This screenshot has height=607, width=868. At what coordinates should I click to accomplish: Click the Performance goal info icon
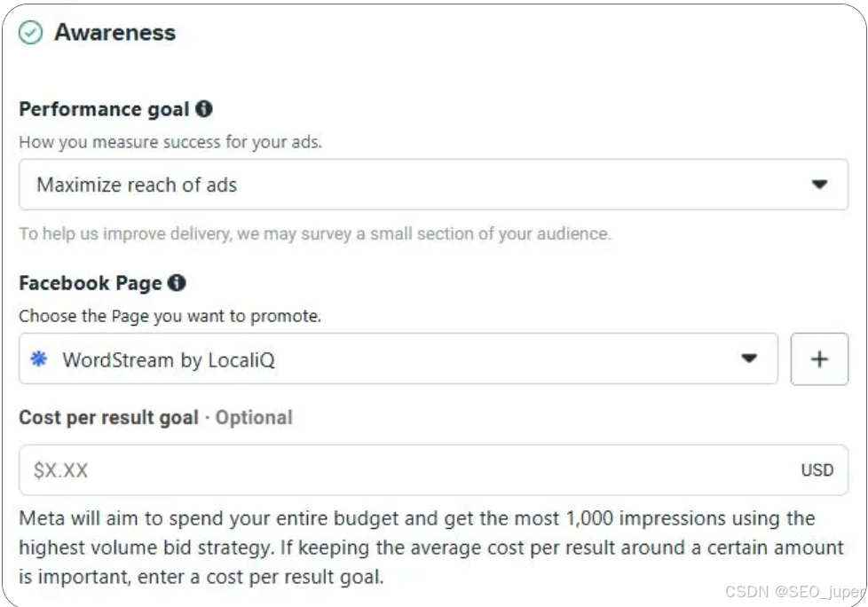[x=204, y=109]
